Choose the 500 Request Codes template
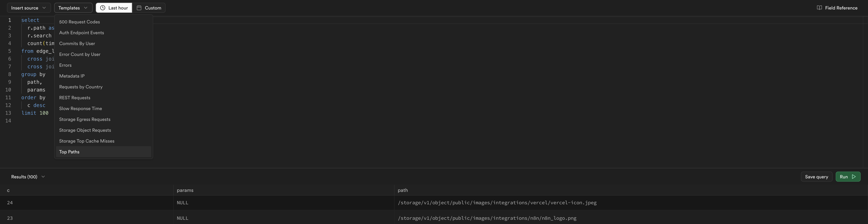868x224 pixels. tap(103, 22)
